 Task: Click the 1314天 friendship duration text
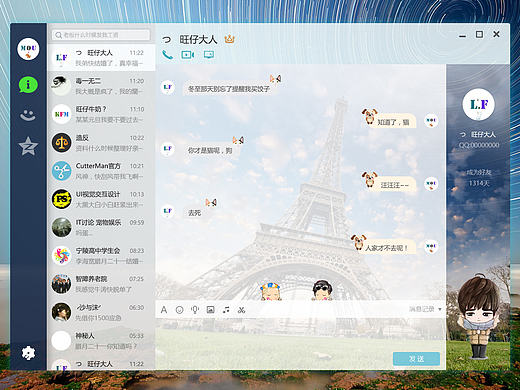point(479,183)
